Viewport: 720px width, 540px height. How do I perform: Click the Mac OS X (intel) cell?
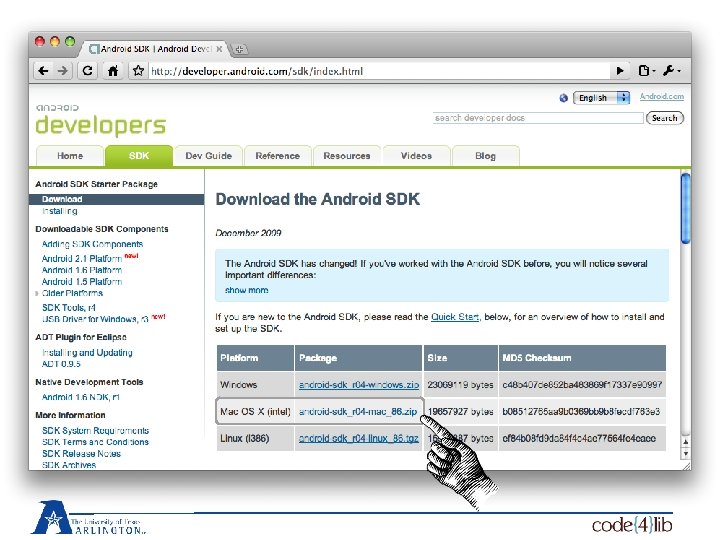(255, 411)
